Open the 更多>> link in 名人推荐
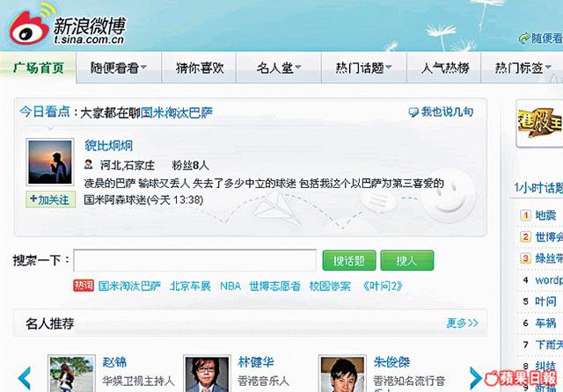This screenshot has width=563, height=392. tap(462, 323)
